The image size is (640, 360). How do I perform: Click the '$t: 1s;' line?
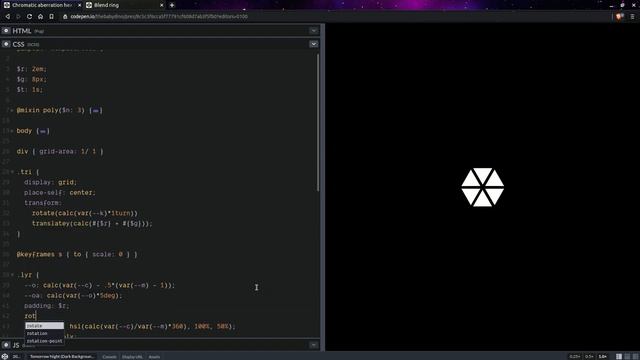(x=29, y=90)
